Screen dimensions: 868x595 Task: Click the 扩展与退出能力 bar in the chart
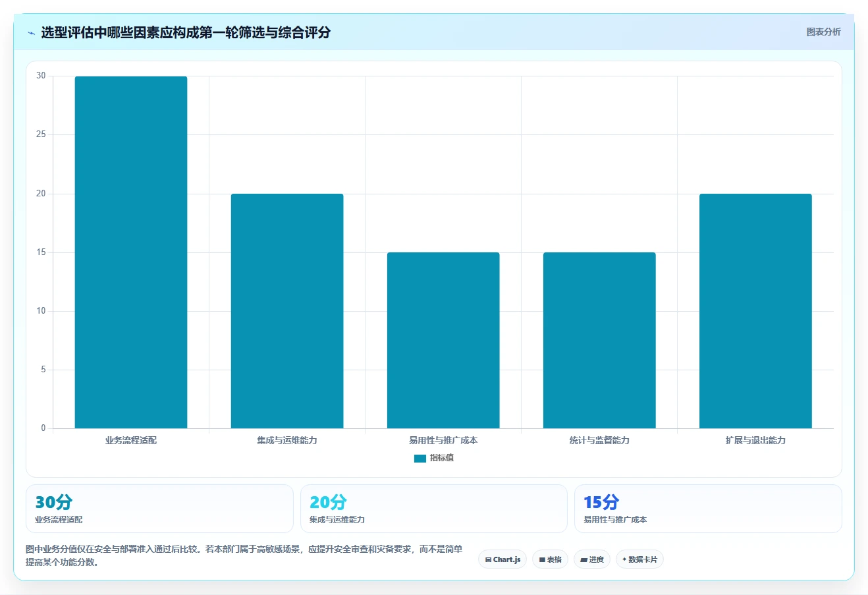(755, 311)
